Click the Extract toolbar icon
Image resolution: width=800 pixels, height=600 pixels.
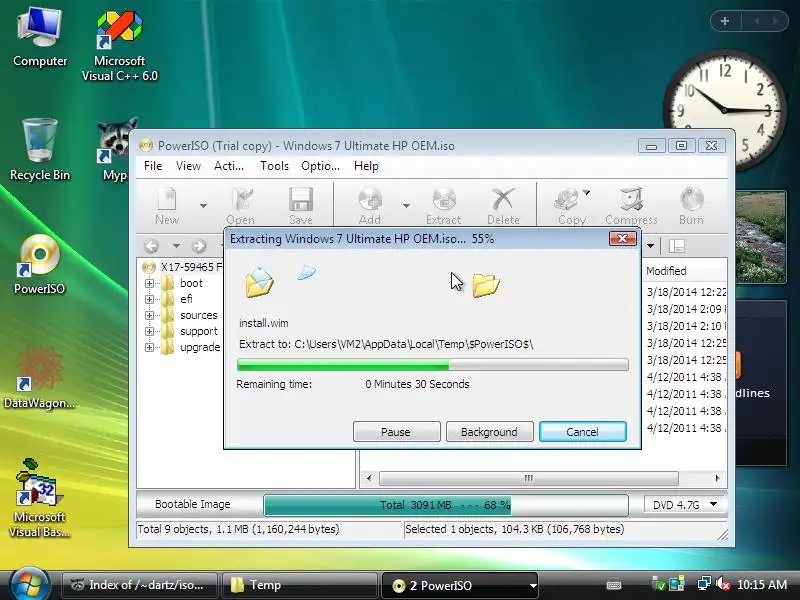[x=443, y=206]
